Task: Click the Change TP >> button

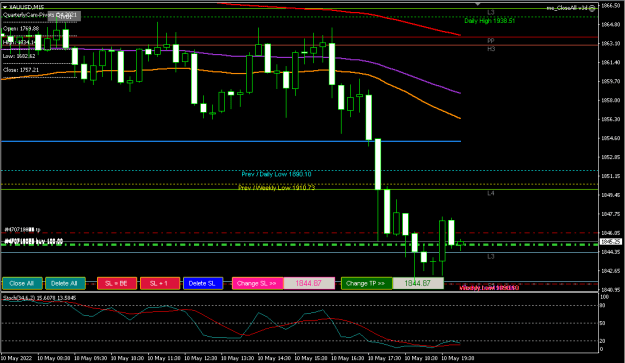Action: pyautogui.click(x=366, y=283)
